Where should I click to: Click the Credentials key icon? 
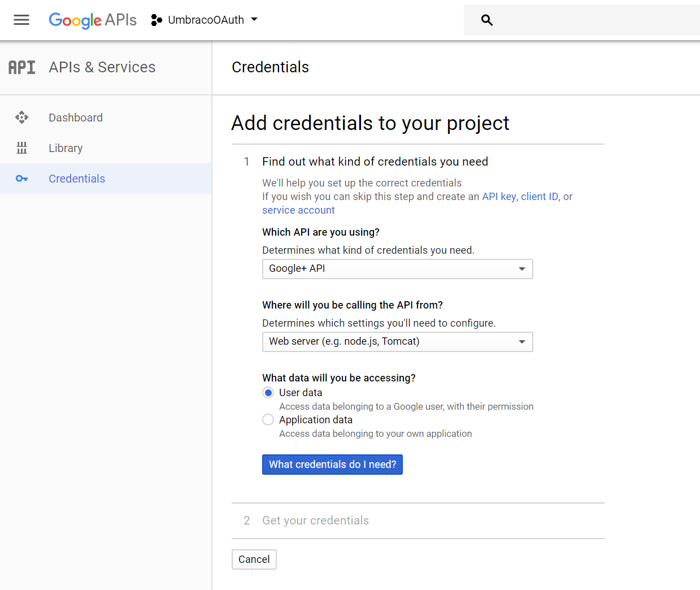pyautogui.click(x=21, y=179)
